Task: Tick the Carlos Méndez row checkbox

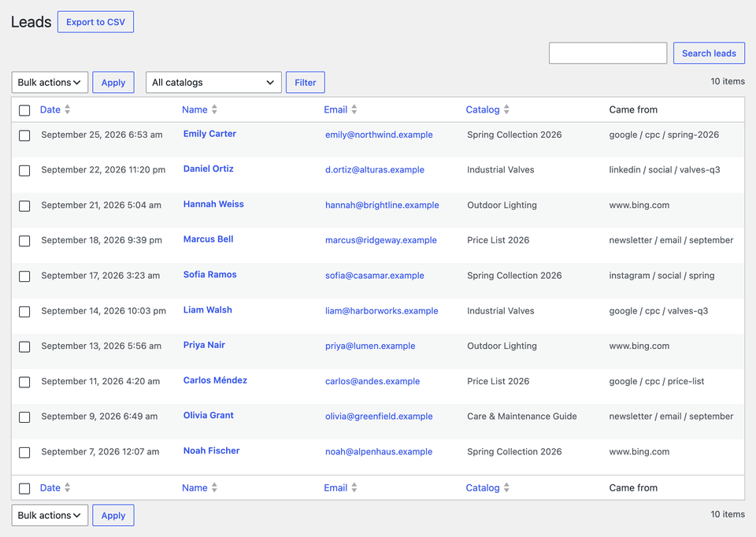Action: click(x=24, y=382)
